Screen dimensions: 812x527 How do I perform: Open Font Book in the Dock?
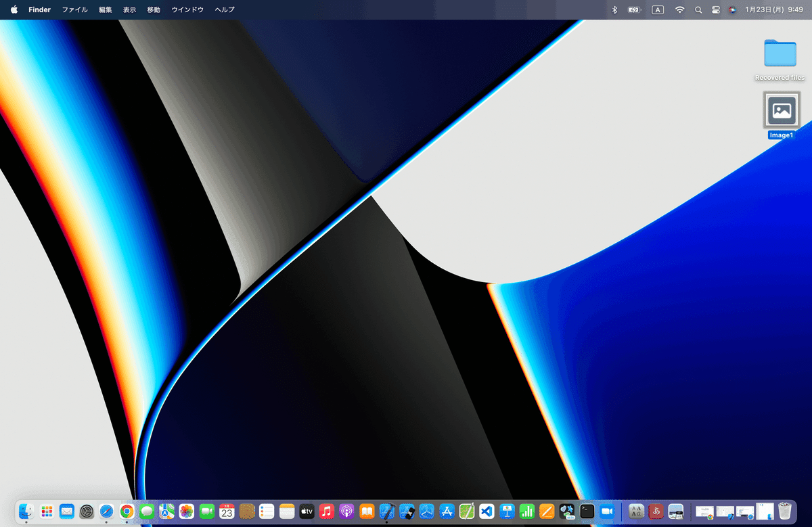[636, 511]
